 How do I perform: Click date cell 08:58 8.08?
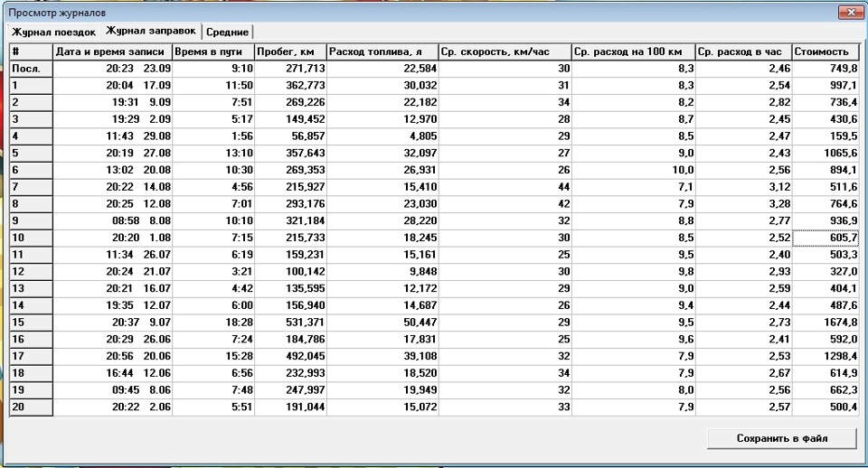[x=112, y=220]
